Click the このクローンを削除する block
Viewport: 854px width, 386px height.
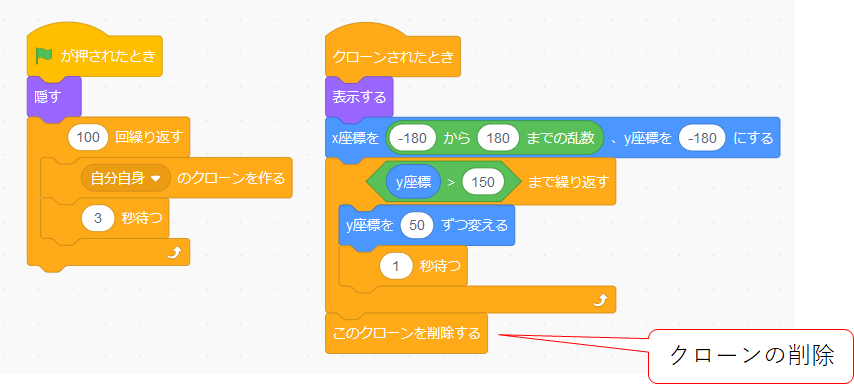[x=406, y=333]
